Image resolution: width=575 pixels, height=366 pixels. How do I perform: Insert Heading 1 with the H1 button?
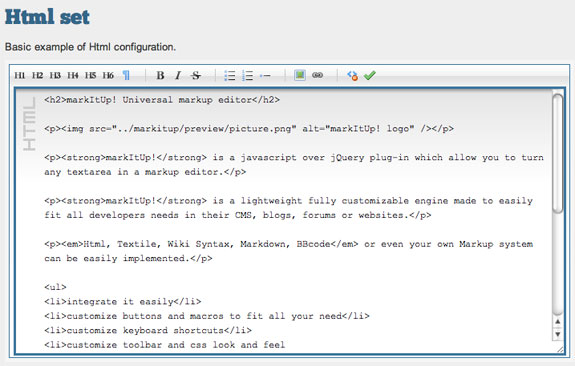click(x=19, y=76)
